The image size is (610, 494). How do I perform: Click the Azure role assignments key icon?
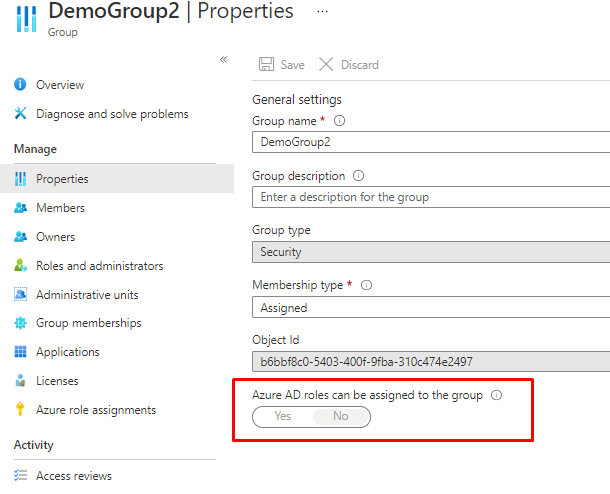tap(20, 410)
